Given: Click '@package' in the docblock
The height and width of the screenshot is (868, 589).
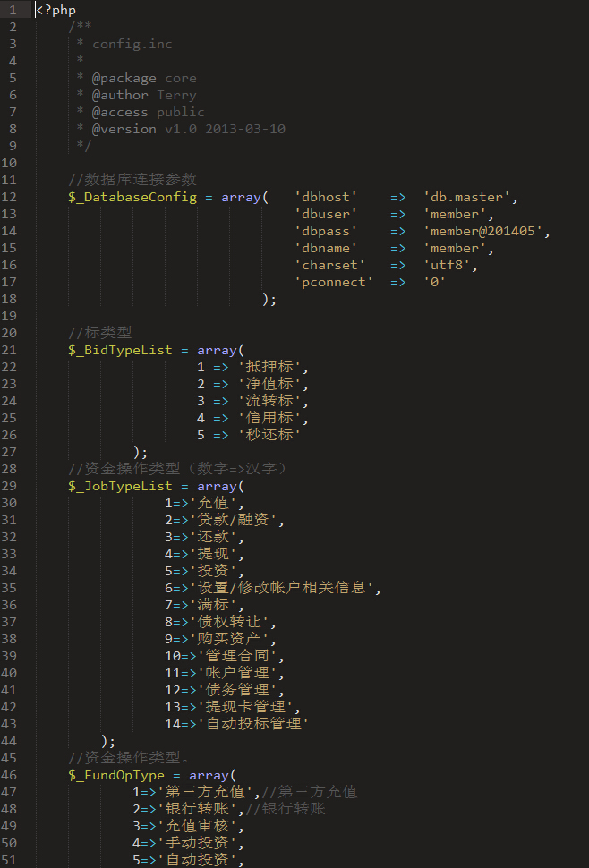Looking at the screenshot, I should (x=124, y=78).
